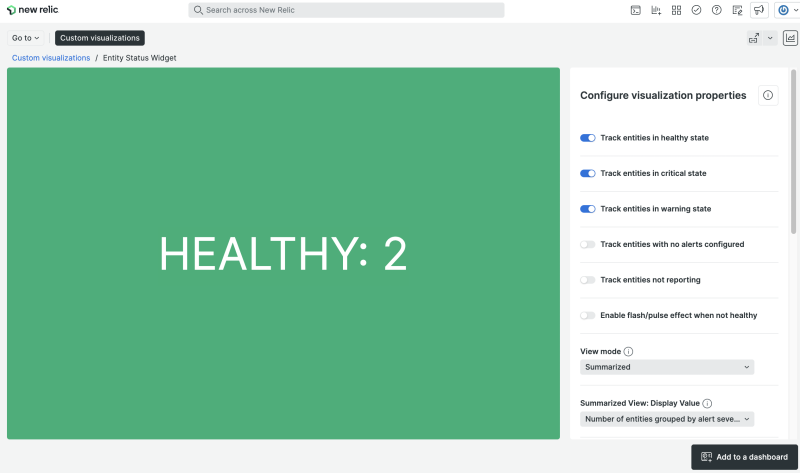800x473 pixels.
Task: Enable Track entities not reporting toggle
Action: (x=588, y=280)
